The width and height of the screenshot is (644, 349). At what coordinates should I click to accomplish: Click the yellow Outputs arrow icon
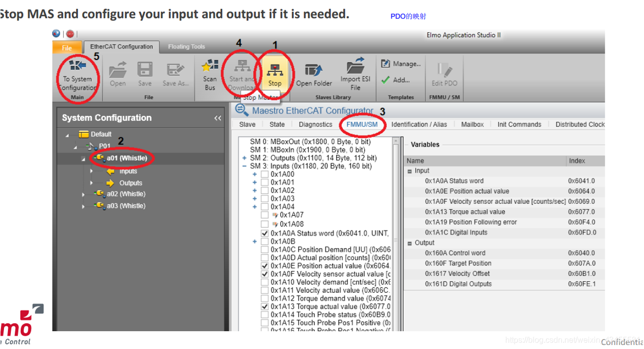(110, 183)
